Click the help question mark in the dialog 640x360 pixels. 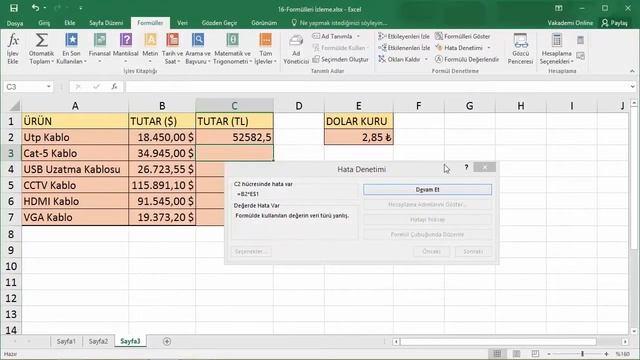[x=466, y=167]
